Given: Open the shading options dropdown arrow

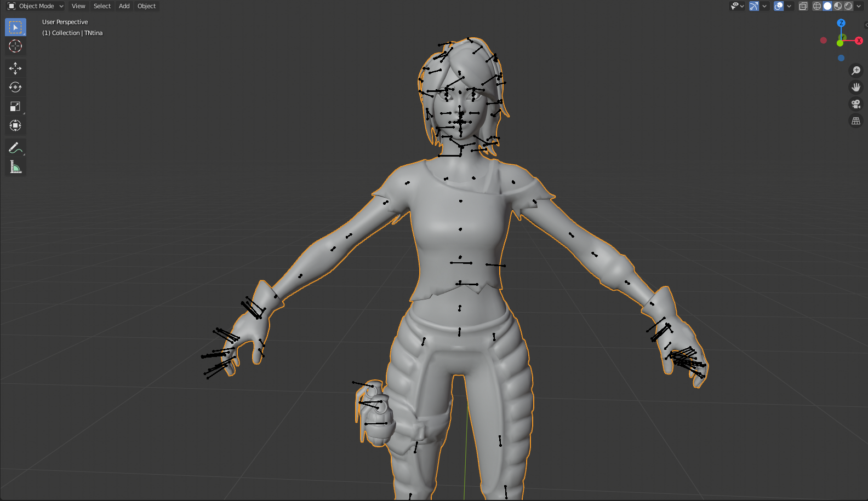Looking at the screenshot, I should tap(859, 6).
